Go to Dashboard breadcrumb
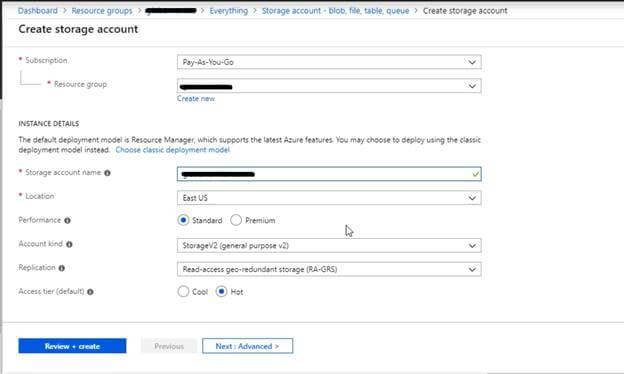624x374 pixels. click(38, 11)
